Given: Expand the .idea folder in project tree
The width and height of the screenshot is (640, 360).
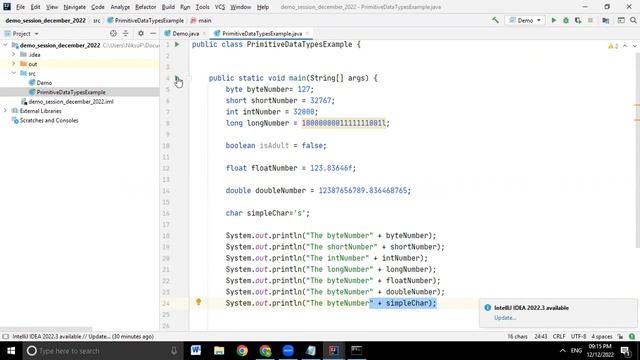Looking at the screenshot, I should pyautogui.click(x=13, y=54).
